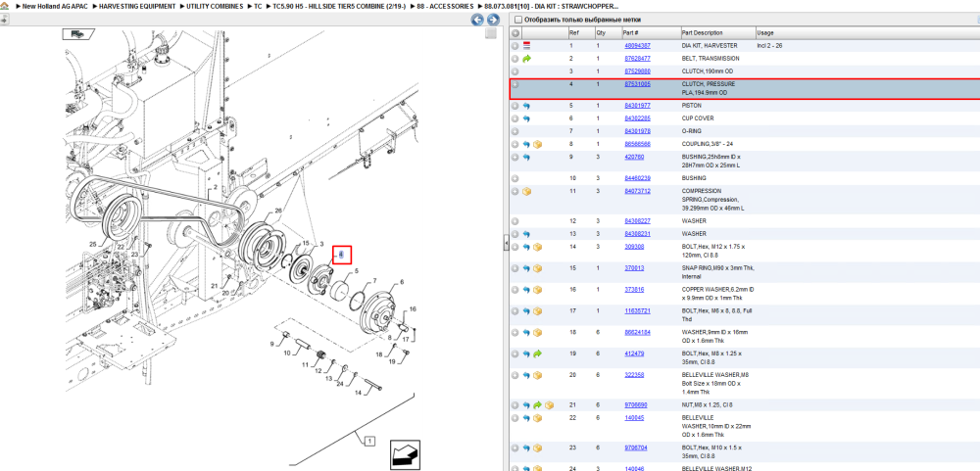
Task: Click green arrow icon for part 412479
Action: 537,354
